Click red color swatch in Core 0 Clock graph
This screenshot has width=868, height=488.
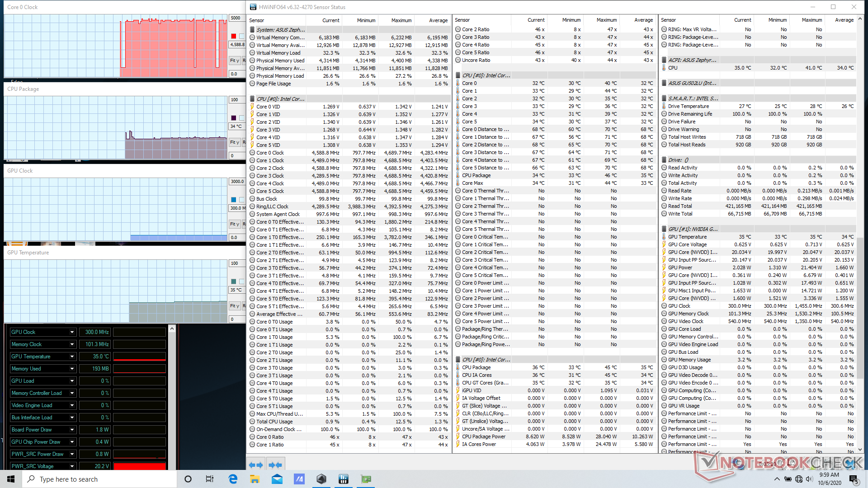point(234,36)
